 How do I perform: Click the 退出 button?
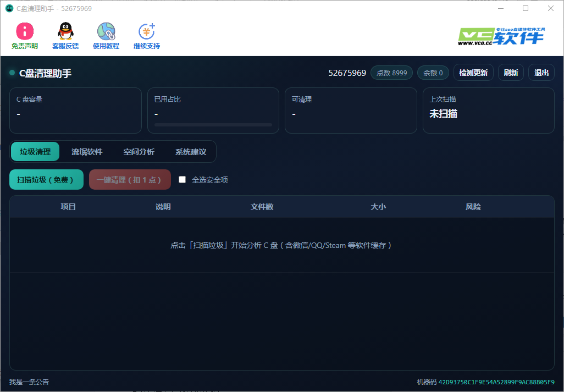pyautogui.click(x=541, y=73)
